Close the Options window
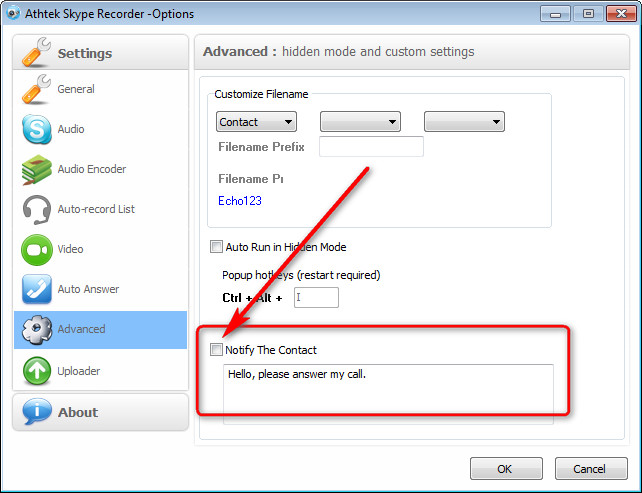Image resolution: width=642 pixels, height=493 pixels. 621,14
